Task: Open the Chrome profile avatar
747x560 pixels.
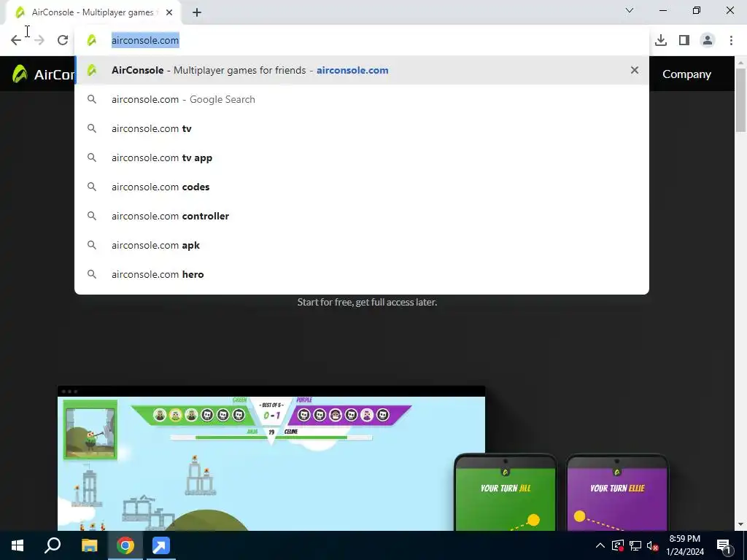Action: coord(708,40)
